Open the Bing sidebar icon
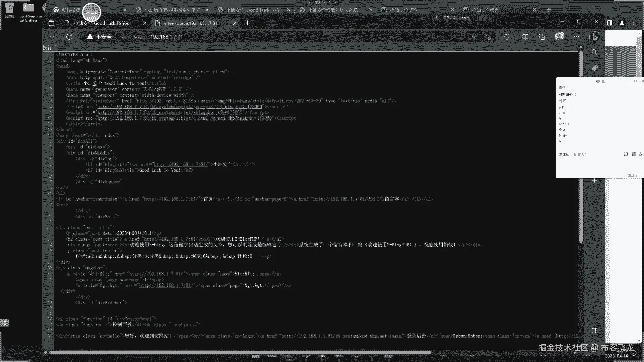 (x=594, y=37)
